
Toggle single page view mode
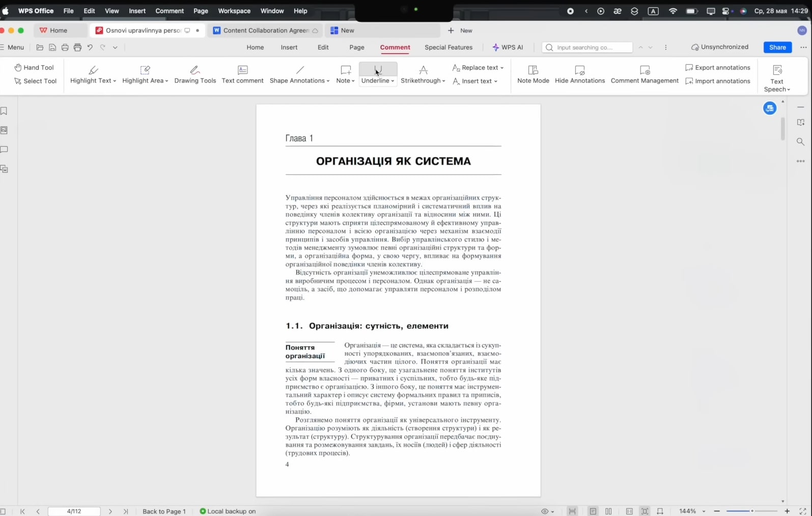tap(593, 511)
